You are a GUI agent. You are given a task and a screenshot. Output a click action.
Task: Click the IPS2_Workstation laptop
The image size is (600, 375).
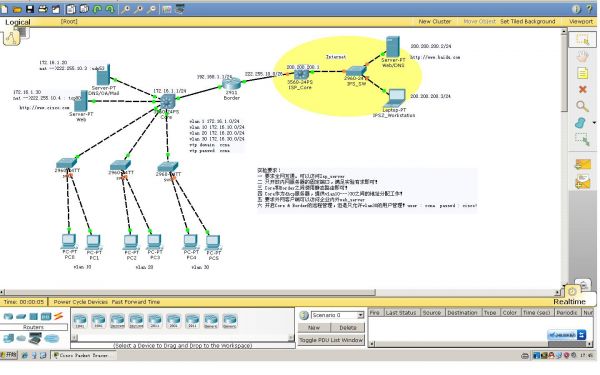394,98
